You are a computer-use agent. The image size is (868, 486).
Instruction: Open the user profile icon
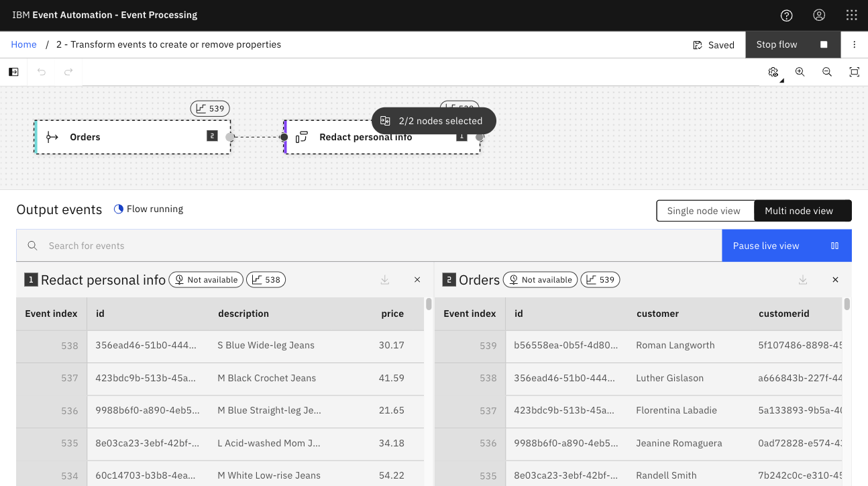tap(819, 15)
